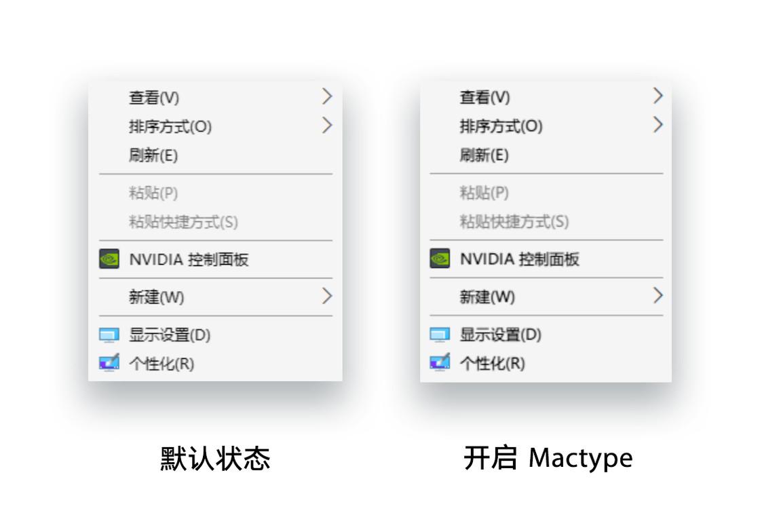The image size is (760, 532).
Task: Click the display settings monitor icon on the left menu
Action: [x=109, y=335]
